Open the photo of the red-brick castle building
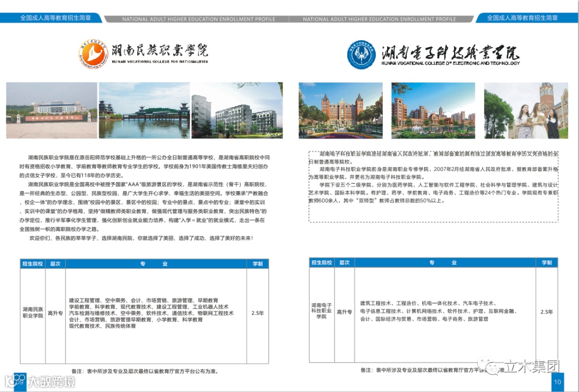Screen dimensions: 579x392 [340, 110]
